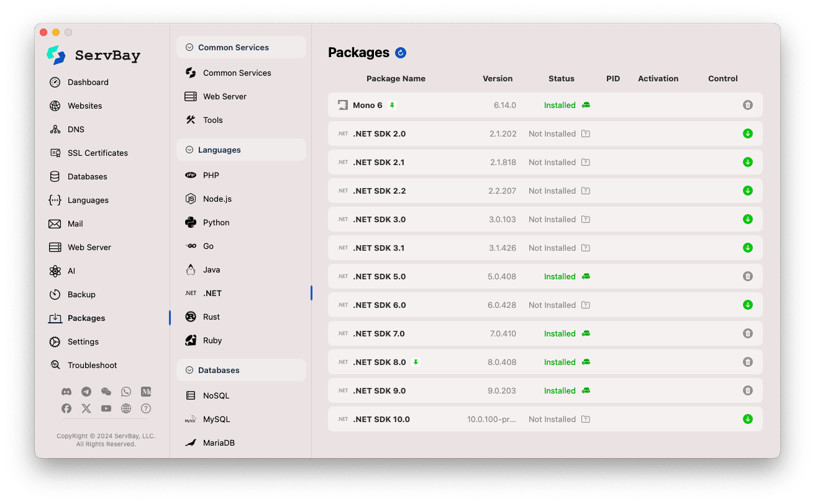This screenshot has width=815, height=504.
Task: Open the Dashboard from the sidebar
Action: (x=88, y=82)
